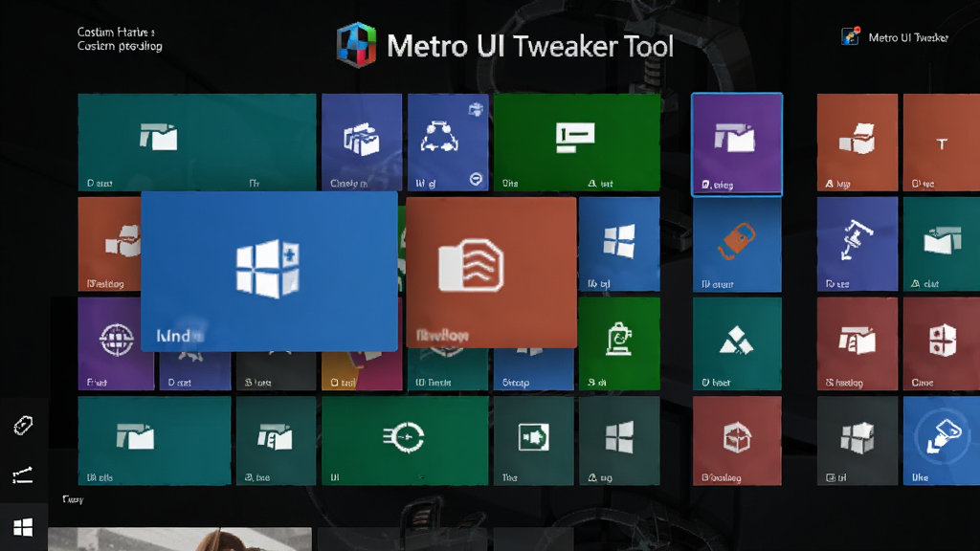The image size is (980, 551).
Task: Click the Metro UI Tweaker account icon
Action: pyautogui.click(x=851, y=36)
